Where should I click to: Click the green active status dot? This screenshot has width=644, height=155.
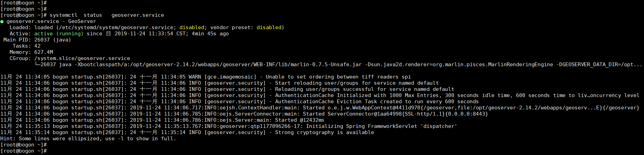click(x=2, y=22)
